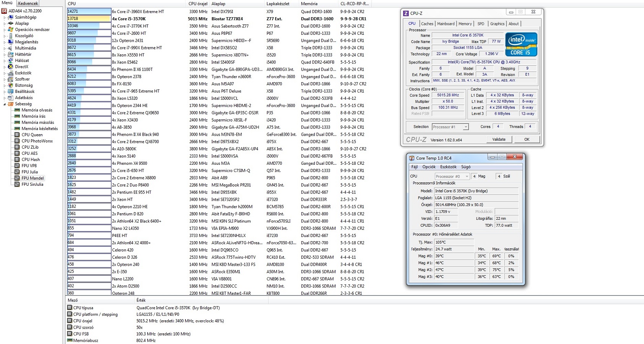Collapse the Sebesség tree node
The image size is (644, 344).
pyautogui.click(x=5, y=104)
